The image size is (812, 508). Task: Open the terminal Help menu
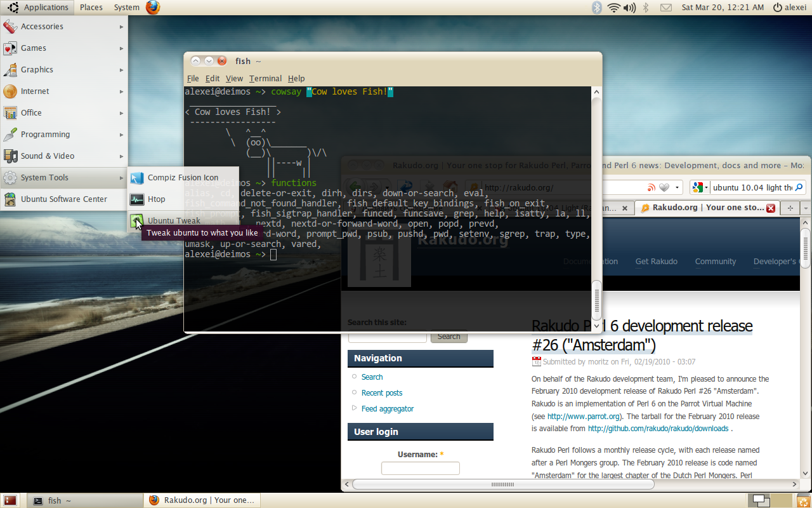(296, 79)
